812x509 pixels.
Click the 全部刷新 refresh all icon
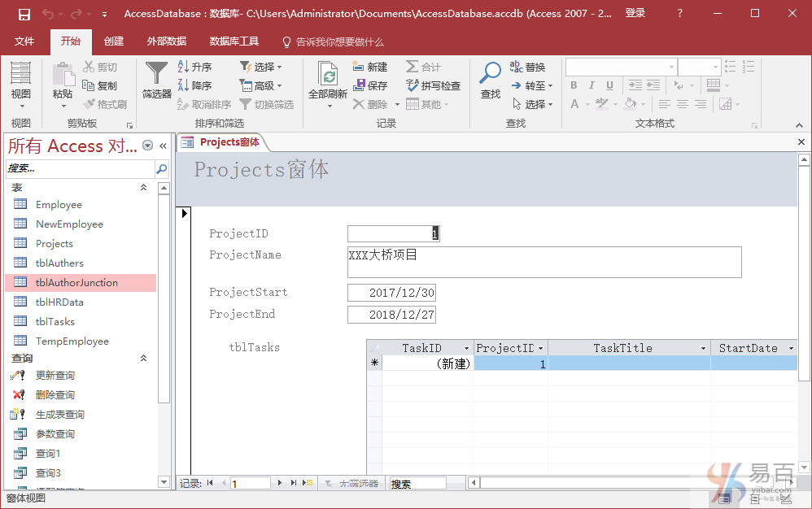tap(328, 83)
